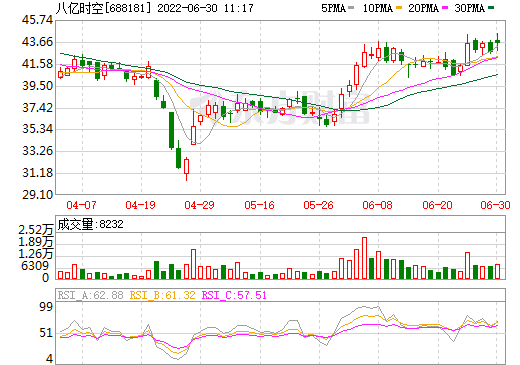Click the 37.42 price axis label
The image size is (520, 365).
click(37, 108)
